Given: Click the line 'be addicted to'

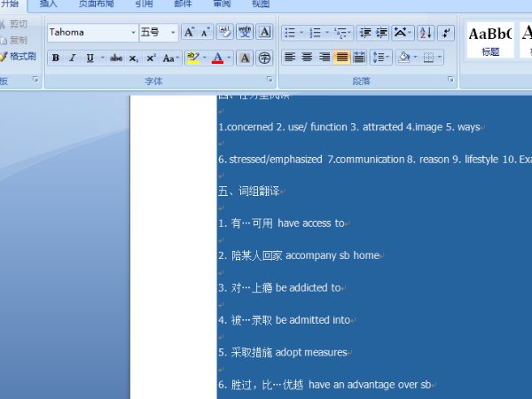Looking at the screenshot, I should click(308, 287).
